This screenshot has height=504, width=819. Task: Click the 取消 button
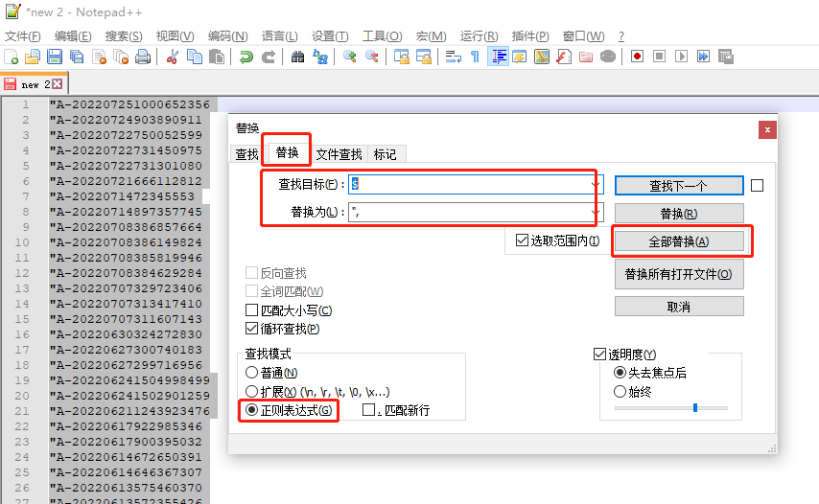pyautogui.click(x=679, y=307)
